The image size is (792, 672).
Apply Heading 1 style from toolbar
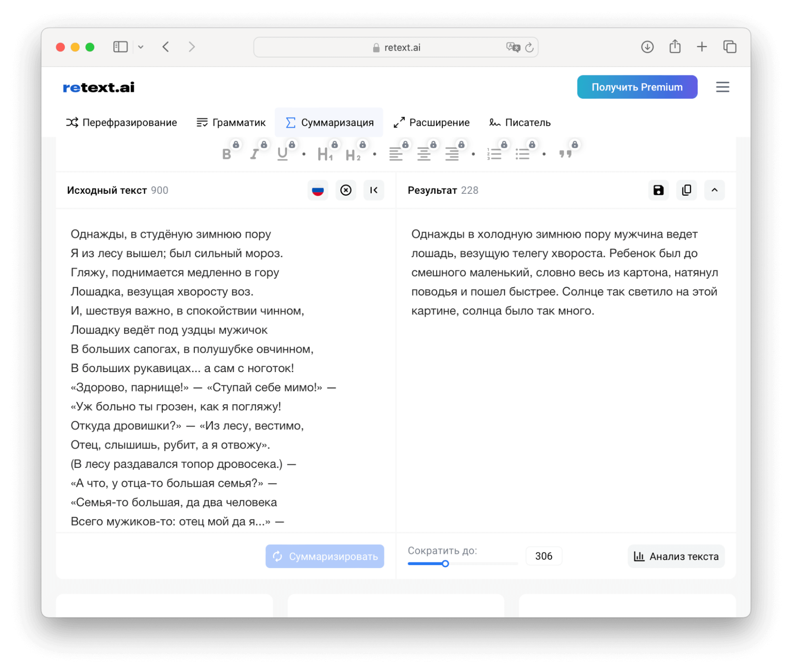coord(324,154)
